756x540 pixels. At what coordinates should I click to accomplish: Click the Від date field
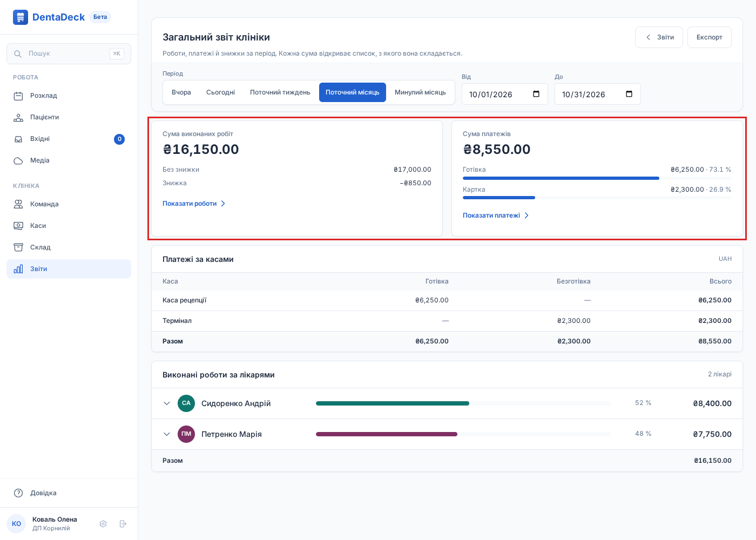pyautogui.click(x=505, y=94)
